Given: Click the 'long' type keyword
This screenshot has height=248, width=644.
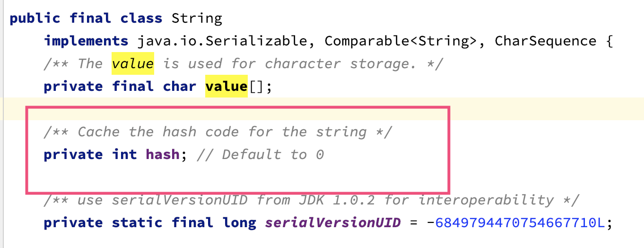Looking at the screenshot, I should [x=239, y=223].
